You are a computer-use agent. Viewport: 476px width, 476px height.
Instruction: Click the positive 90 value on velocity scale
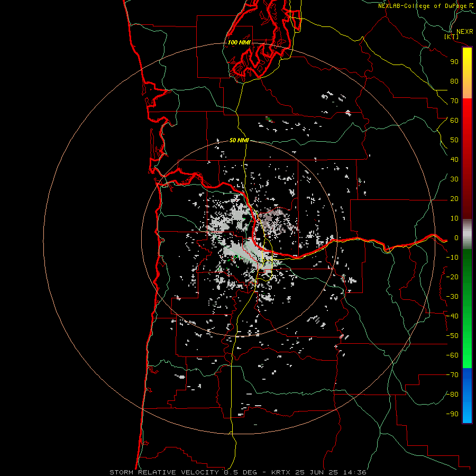[x=454, y=62]
